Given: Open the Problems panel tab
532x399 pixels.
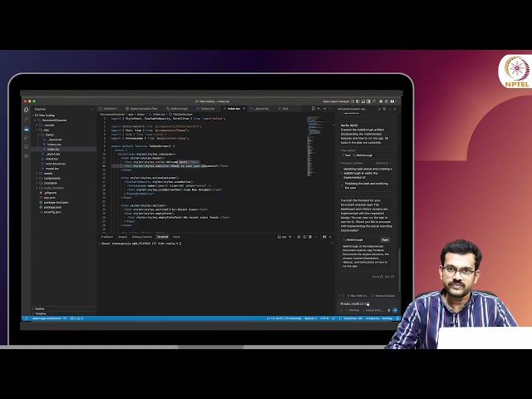Looking at the screenshot, I should pyautogui.click(x=107, y=237).
